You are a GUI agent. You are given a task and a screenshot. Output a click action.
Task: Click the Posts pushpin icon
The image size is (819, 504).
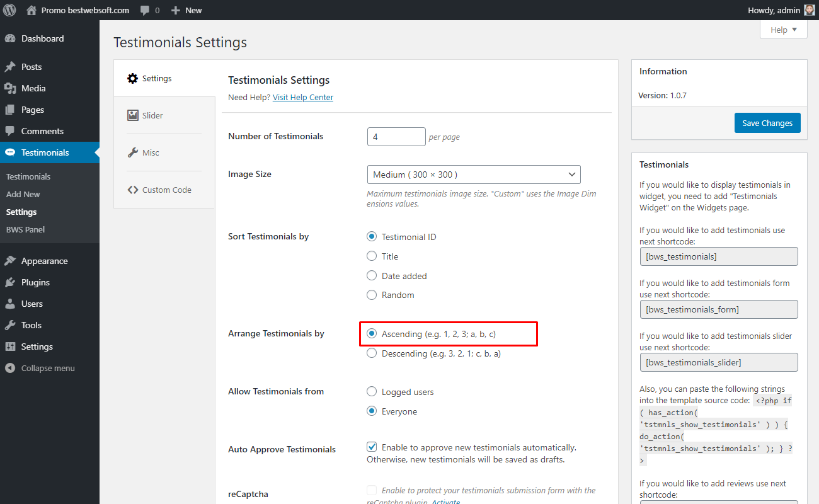pyautogui.click(x=10, y=67)
